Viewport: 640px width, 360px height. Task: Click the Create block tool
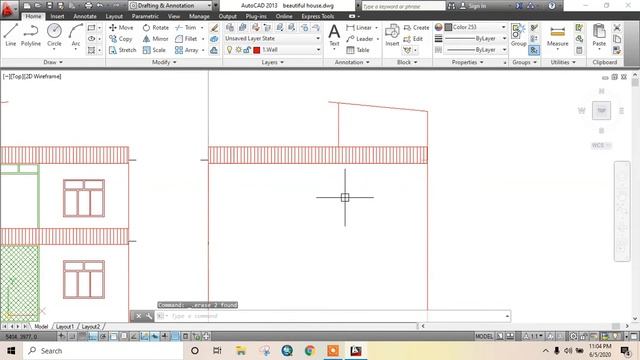[416, 27]
